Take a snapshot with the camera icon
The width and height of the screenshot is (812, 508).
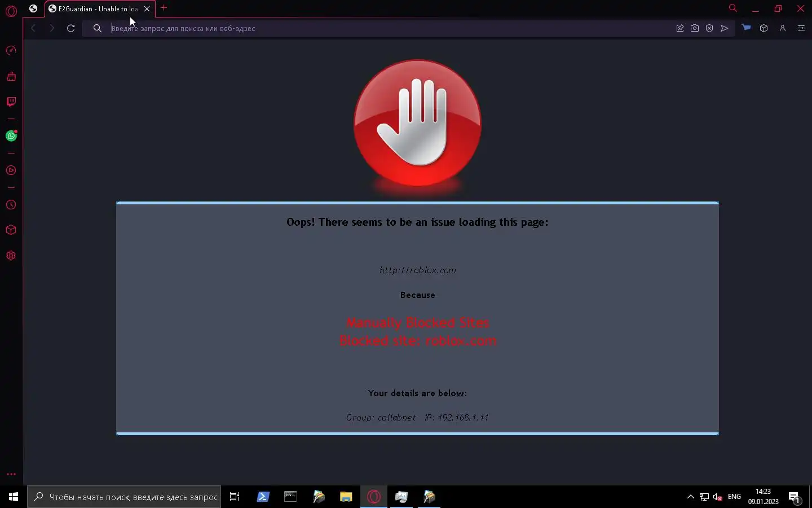[695, 28]
